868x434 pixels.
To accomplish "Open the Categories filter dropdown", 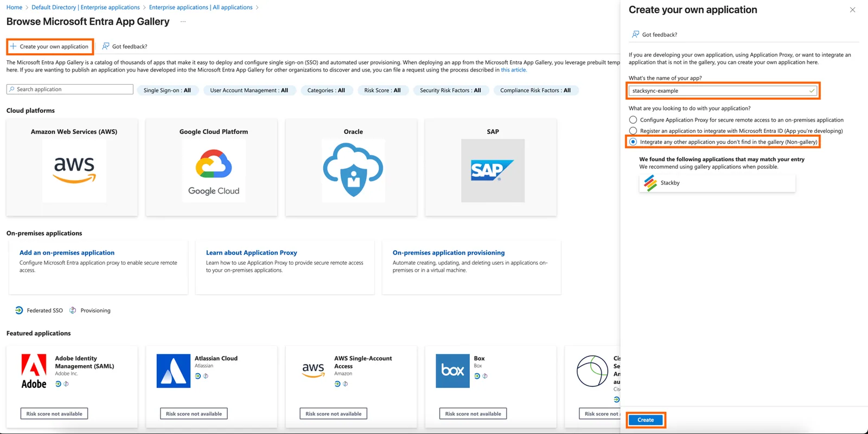I will [326, 91].
